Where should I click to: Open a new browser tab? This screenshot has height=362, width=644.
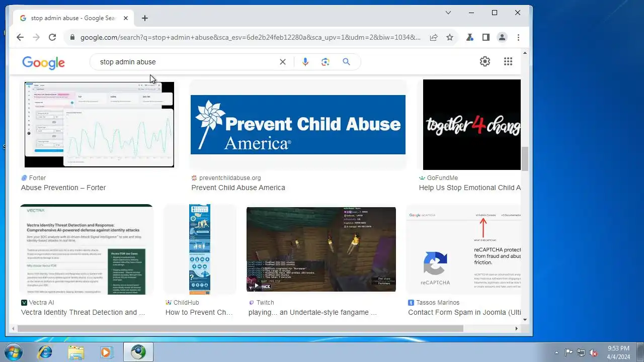coord(145,18)
